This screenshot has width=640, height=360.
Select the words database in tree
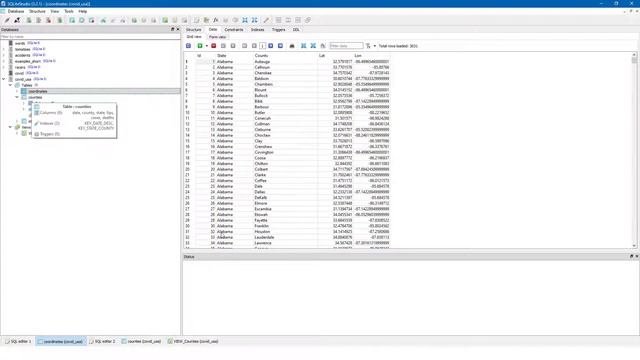coord(20,43)
